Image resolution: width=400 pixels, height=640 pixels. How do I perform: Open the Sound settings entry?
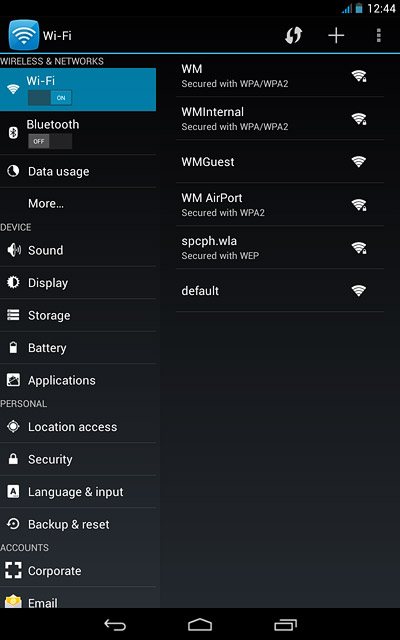78,250
